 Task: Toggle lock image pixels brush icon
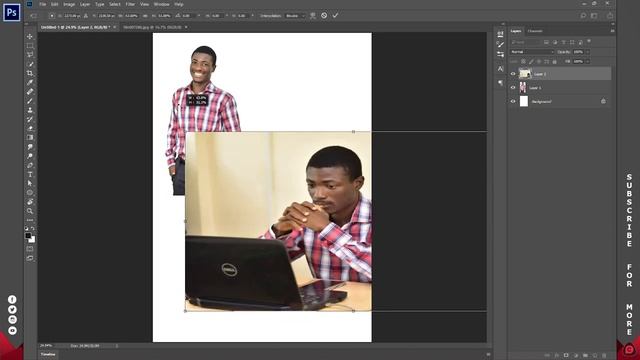tap(531, 62)
